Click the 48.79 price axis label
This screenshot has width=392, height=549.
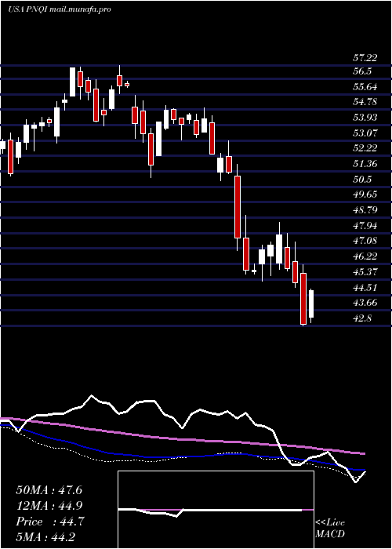point(365,209)
